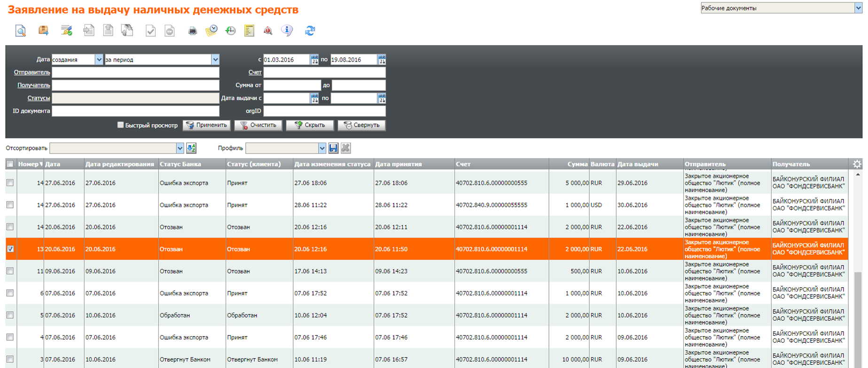The image size is (868, 368).
Task: Click 'Отвергнут Банком' bank status in row 3
Action: tap(185, 360)
